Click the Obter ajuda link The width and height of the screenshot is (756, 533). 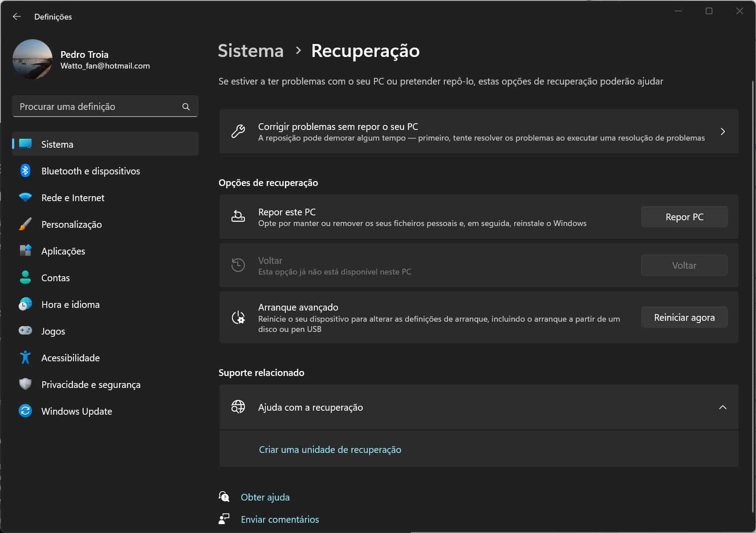click(x=265, y=497)
